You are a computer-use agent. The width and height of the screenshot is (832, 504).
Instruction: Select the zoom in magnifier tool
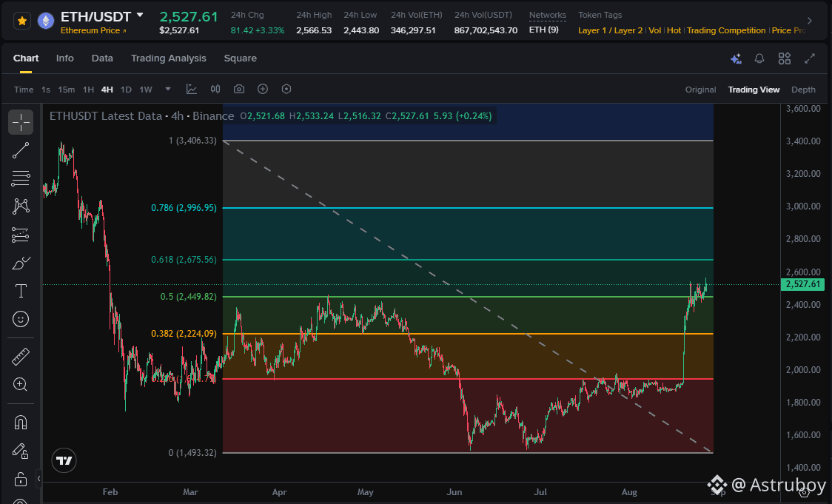[21, 385]
